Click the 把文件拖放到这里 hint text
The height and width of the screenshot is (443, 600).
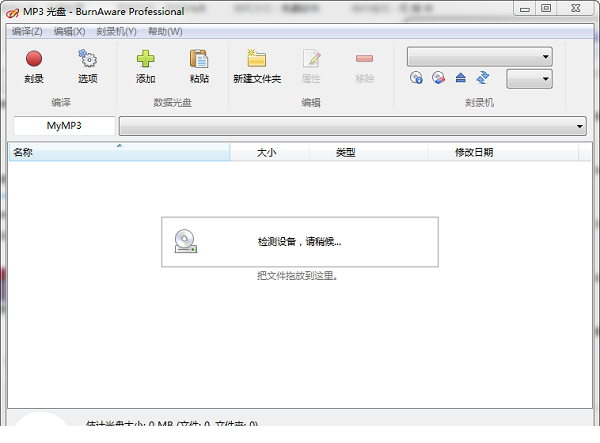coord(297,276)
